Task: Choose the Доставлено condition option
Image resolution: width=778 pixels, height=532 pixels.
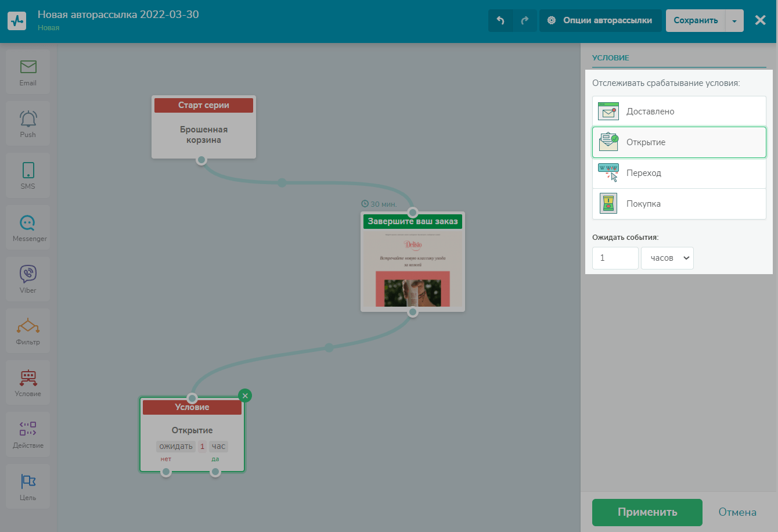Action: (x=679, y=112)
